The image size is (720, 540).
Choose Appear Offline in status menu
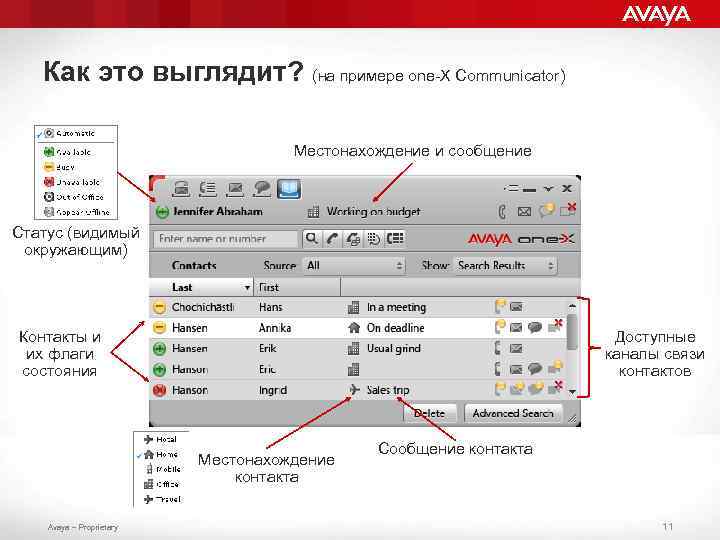(x=77, y=212)
